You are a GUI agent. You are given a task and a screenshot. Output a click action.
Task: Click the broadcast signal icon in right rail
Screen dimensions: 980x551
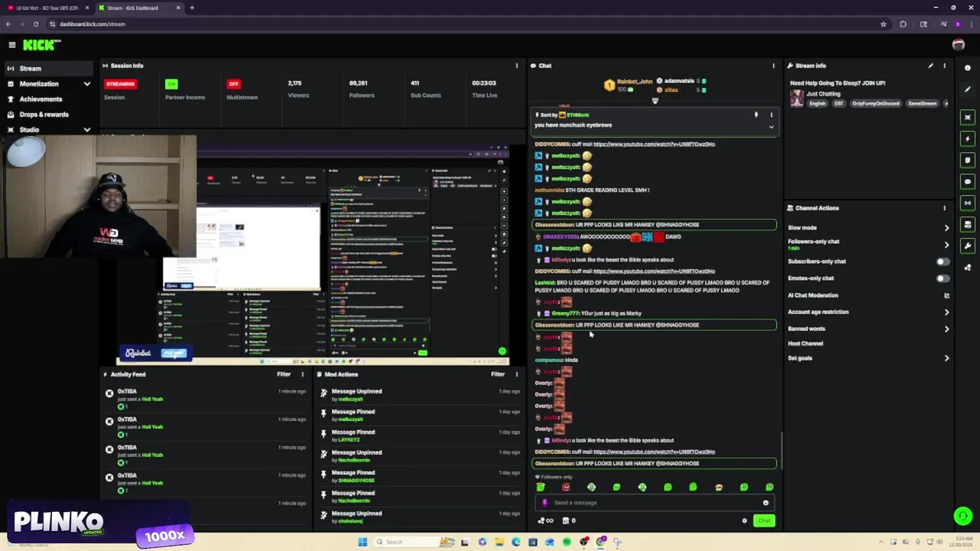[968, 203]
